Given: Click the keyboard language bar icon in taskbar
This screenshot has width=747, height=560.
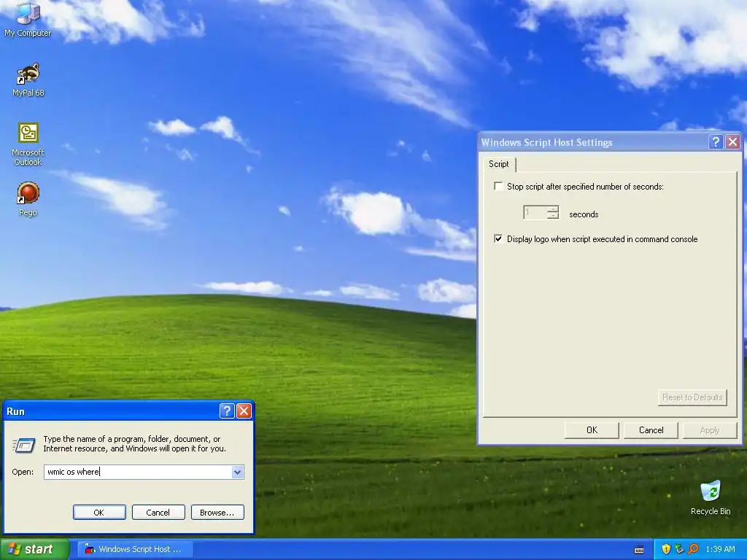Looking at the screenshot, I should [639, 550].
